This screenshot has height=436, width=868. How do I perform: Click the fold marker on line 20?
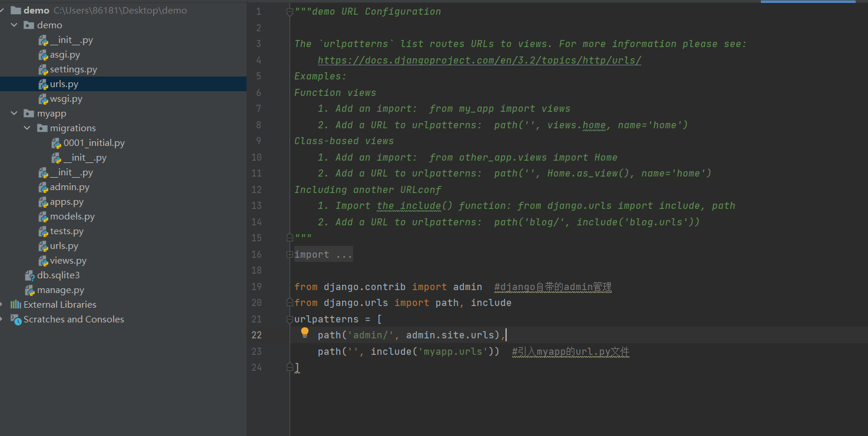(x=289, y=302)
